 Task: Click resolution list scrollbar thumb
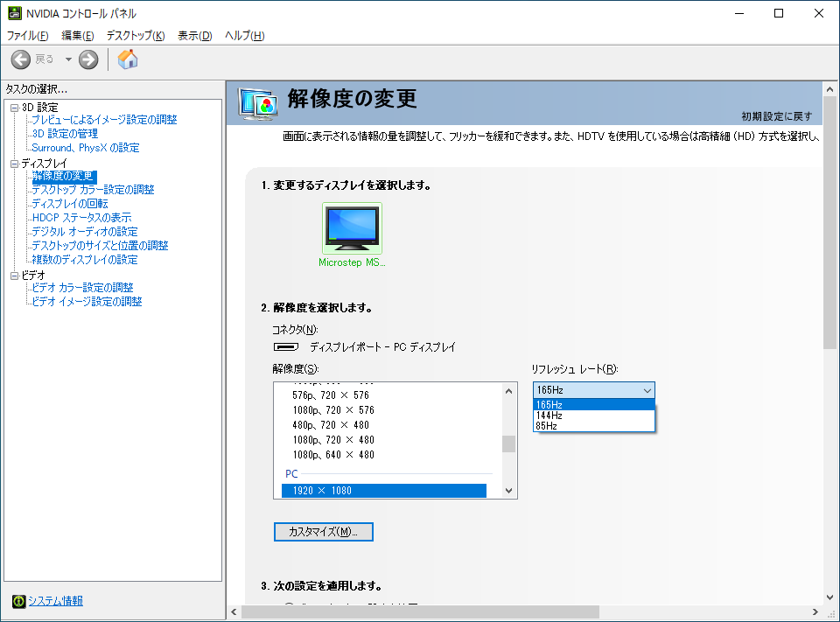point(509,444)
